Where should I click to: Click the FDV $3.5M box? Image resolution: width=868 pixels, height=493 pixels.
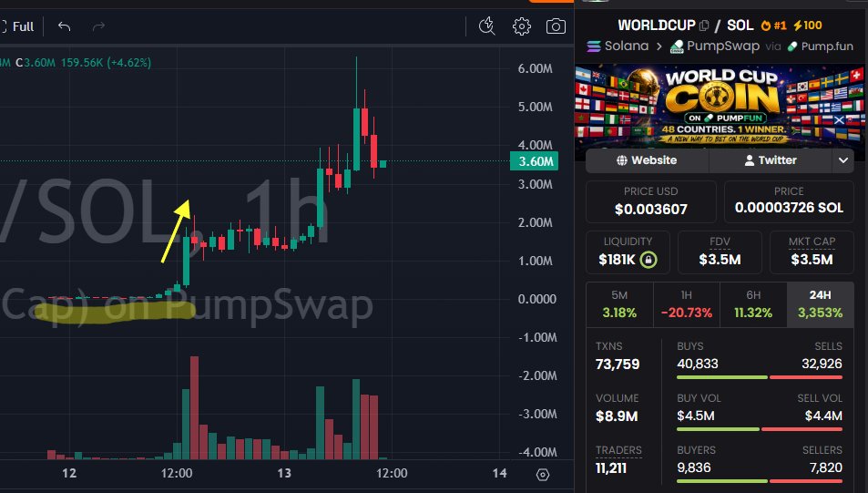(720, 252)
